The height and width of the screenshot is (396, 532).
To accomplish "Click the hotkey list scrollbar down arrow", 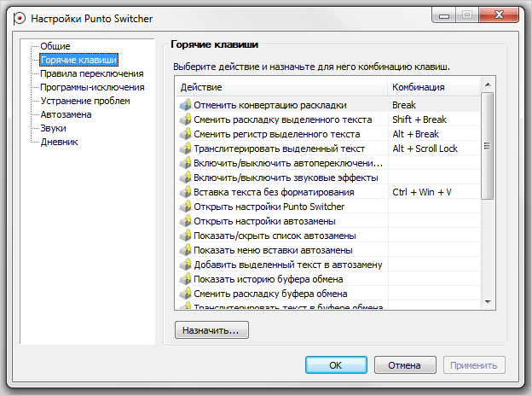I will [x=488, y=301].
